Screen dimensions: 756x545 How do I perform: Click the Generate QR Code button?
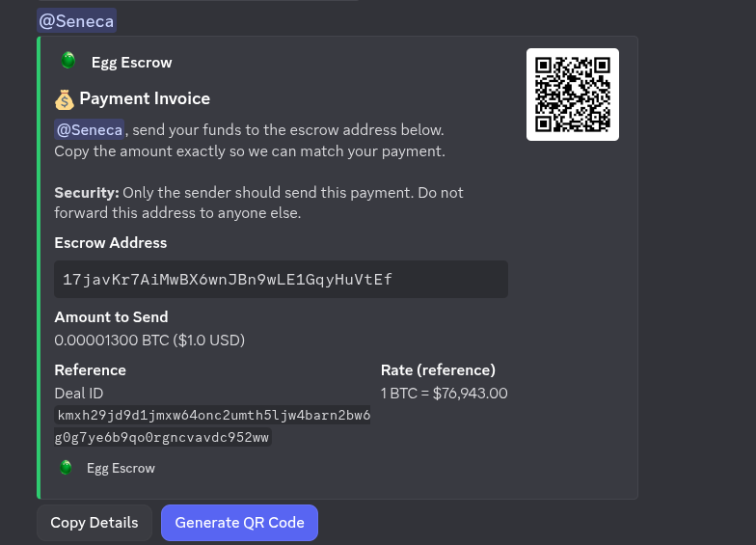[239, 523]
